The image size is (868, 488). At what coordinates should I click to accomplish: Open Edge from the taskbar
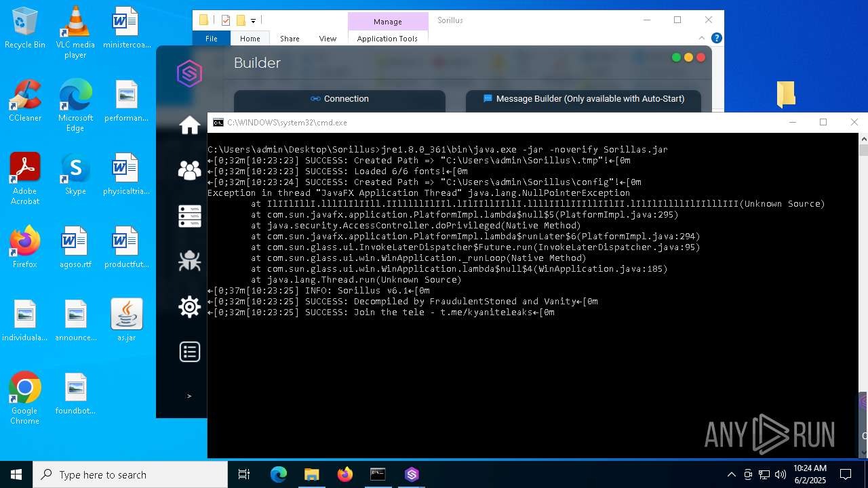pos(279,474)
